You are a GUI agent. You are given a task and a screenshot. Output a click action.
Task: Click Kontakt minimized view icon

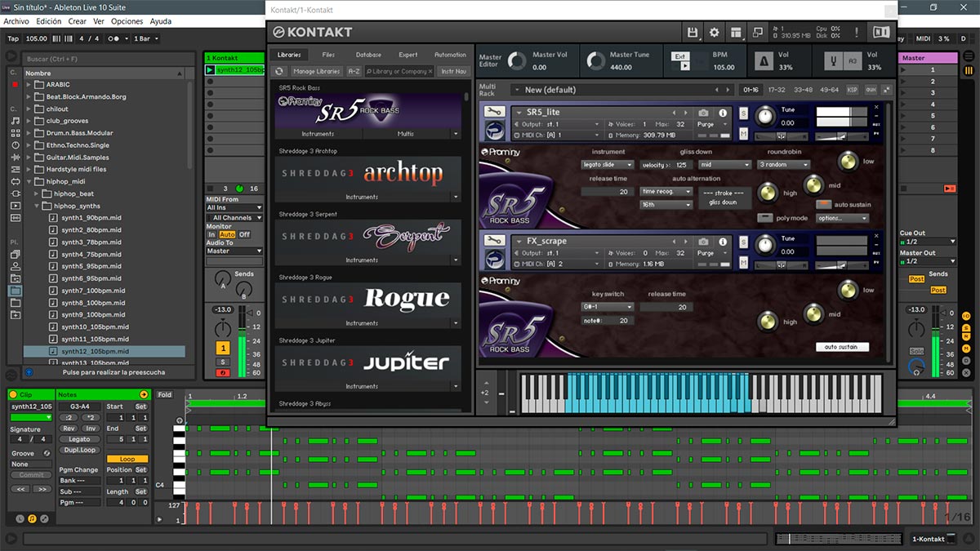click(x=757, y=32)
